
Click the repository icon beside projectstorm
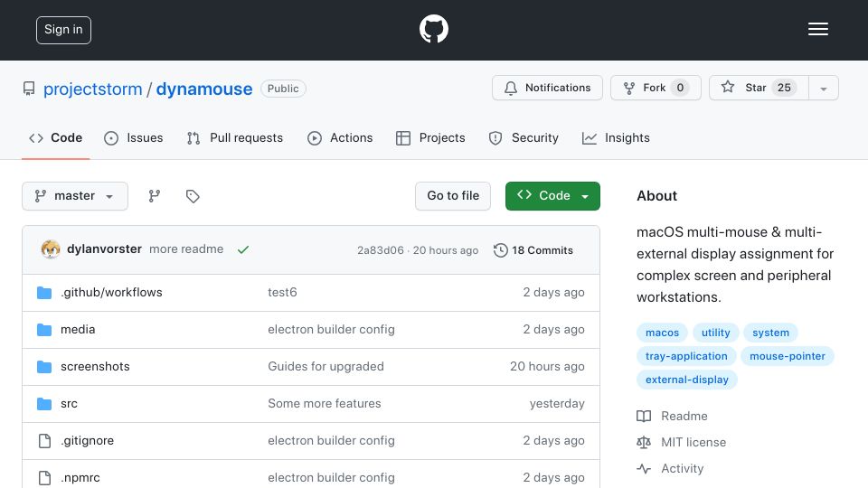29,89
